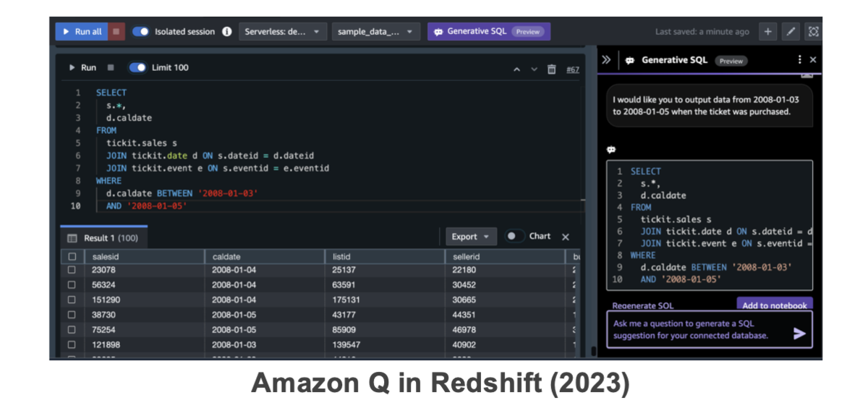
Task: Check the row checkbox for salesid 151290
Action: pyautogui.click(x=72, y=300)
